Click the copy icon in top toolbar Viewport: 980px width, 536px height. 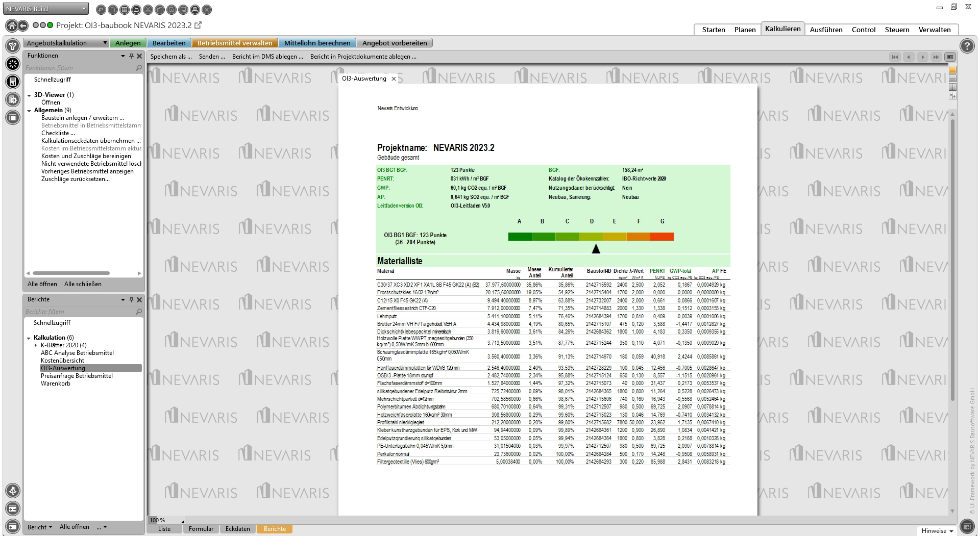(159, 10)
